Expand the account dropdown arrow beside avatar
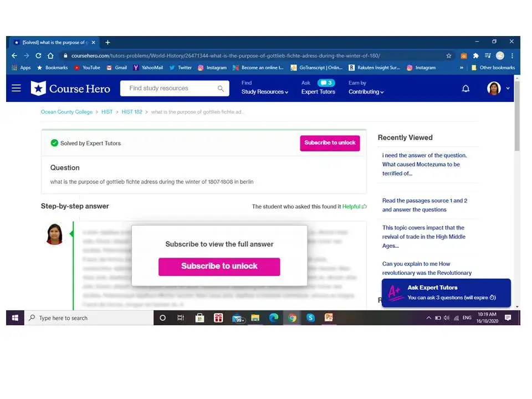 click(508, 88)
